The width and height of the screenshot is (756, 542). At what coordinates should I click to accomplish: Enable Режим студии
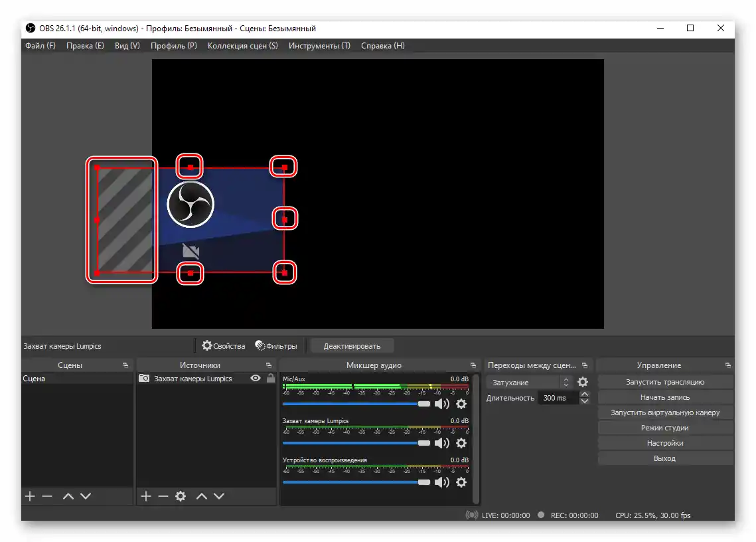click(665, 428)
